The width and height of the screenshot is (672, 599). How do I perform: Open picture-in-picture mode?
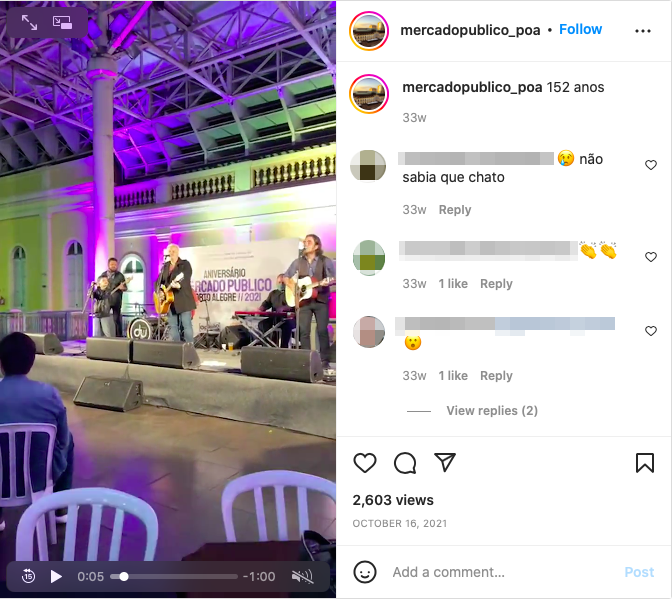pyautogui.click(x=62, y=22)
